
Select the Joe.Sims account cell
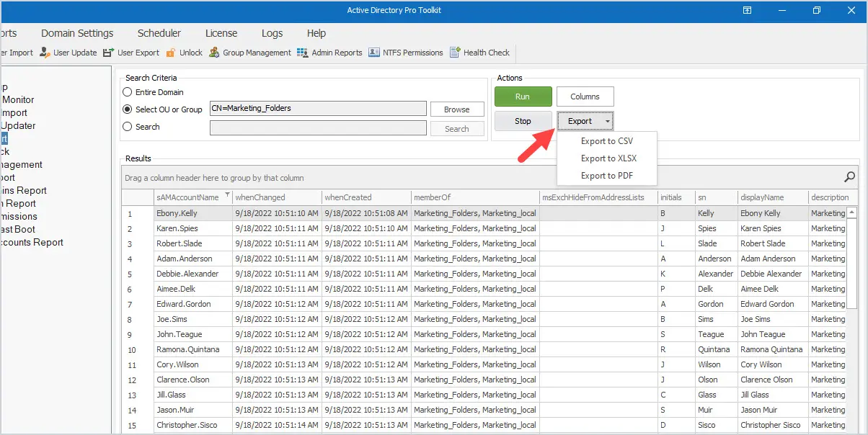click(192, 319)
